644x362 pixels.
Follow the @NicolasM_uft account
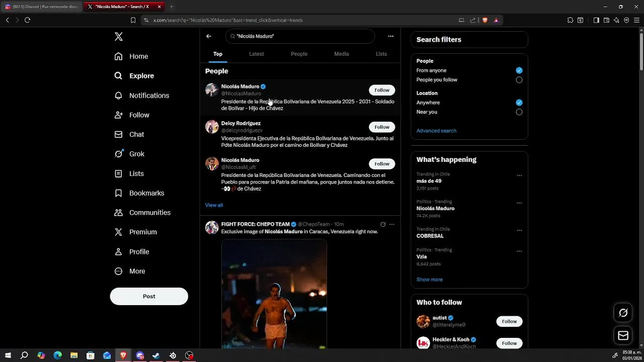tap(382, 164)
